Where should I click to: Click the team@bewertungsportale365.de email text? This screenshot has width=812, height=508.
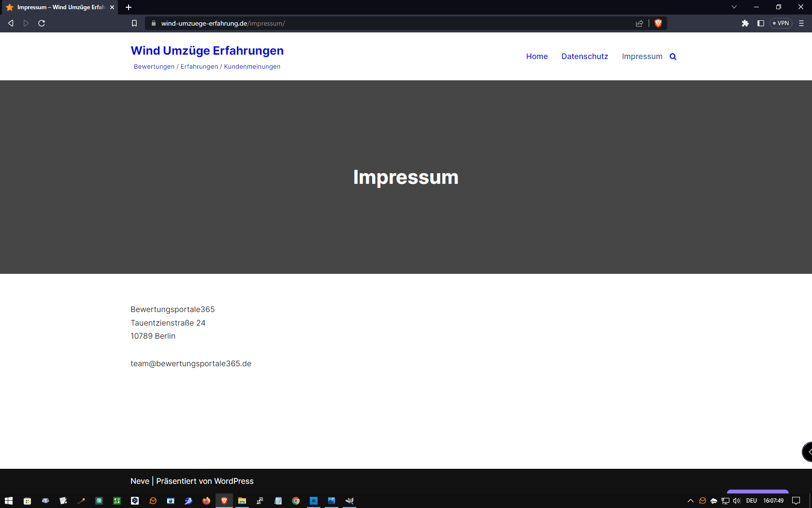(x=191, y=363)
